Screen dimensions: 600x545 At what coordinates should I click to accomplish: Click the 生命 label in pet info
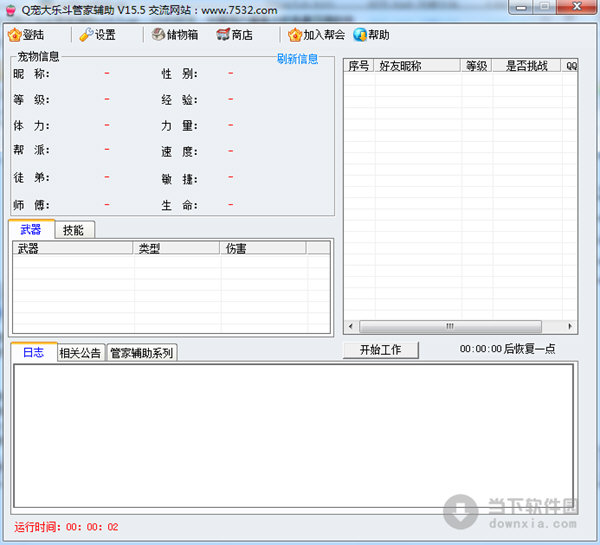point(179,205)
